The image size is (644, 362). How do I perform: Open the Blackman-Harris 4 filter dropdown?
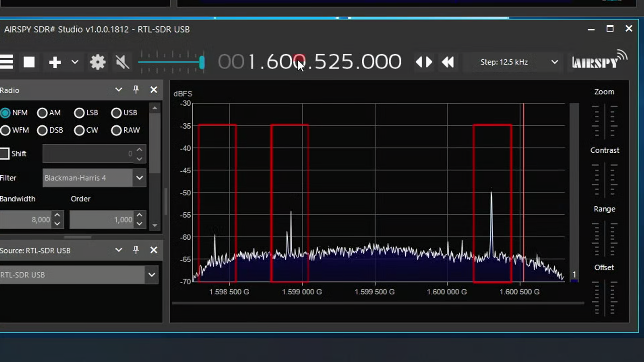click(x=140, y=178)
